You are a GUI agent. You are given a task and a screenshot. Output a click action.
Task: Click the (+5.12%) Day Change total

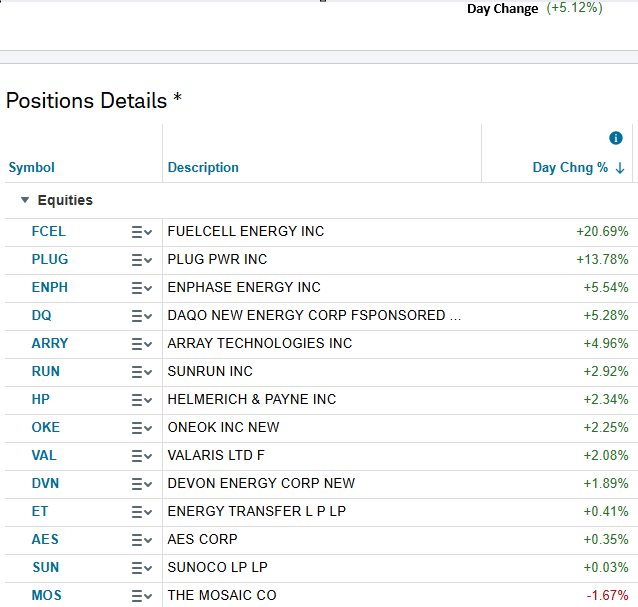574,8
